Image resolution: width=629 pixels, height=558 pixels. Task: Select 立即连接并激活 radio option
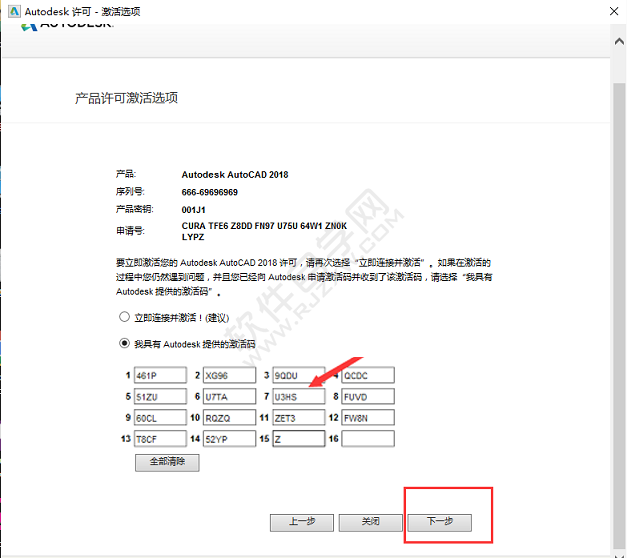click(x=124, y=317)
